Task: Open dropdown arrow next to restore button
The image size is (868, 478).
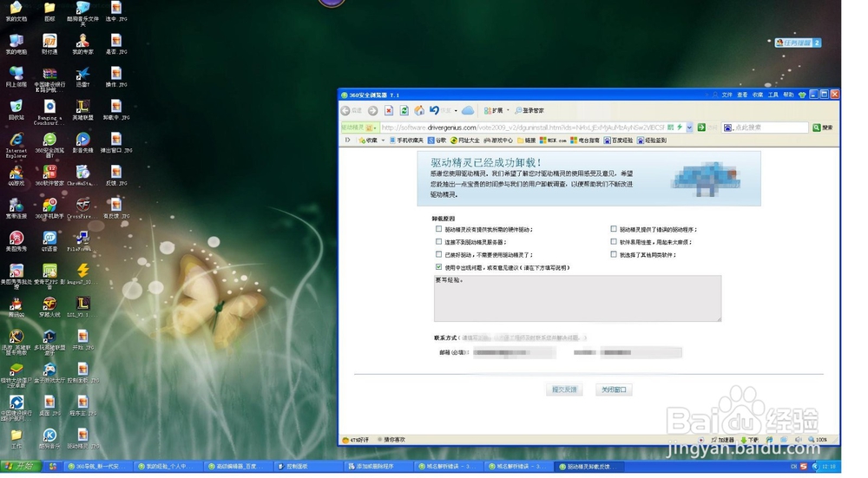Action: tap(456, 111)
